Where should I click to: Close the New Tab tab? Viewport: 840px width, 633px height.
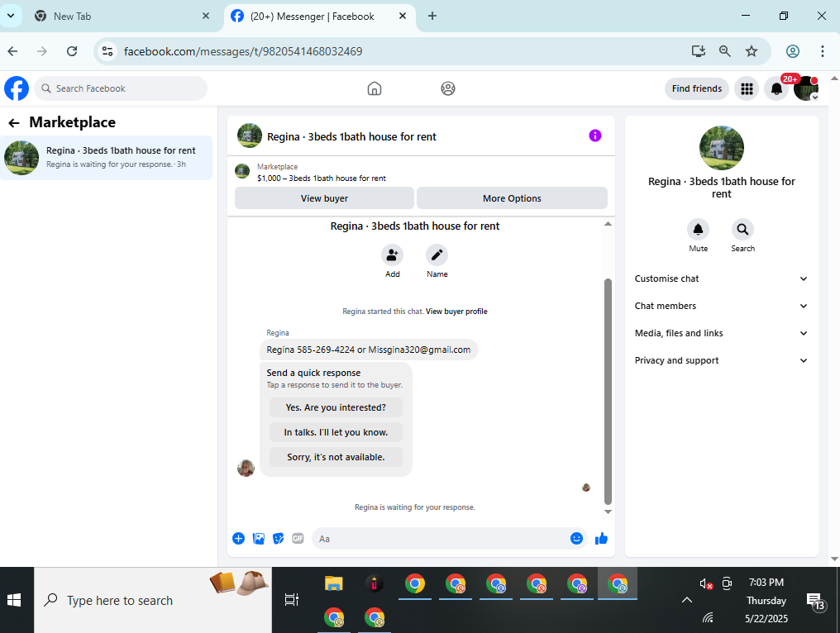[206, 16]
